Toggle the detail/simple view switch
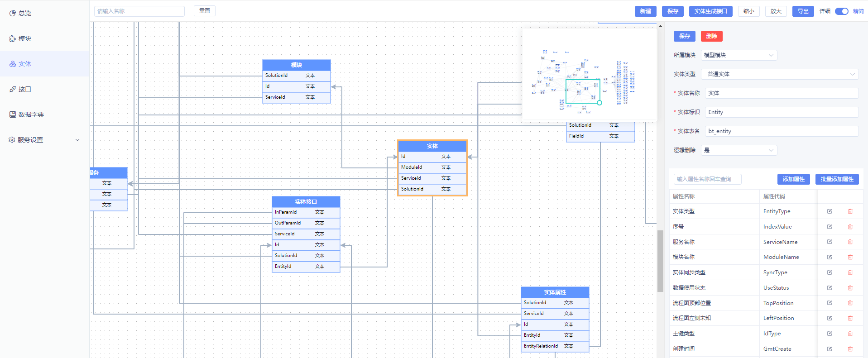The height and width of the screenshot is (358, 868). point(841,11)
